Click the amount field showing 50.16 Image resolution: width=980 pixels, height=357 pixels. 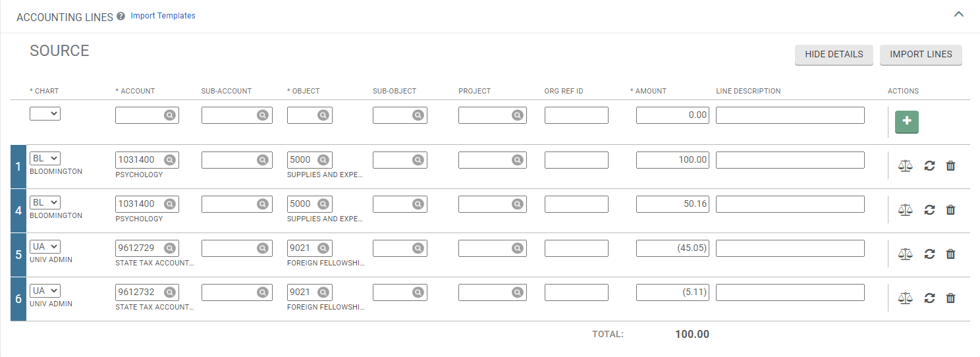(x=672, y=204)
